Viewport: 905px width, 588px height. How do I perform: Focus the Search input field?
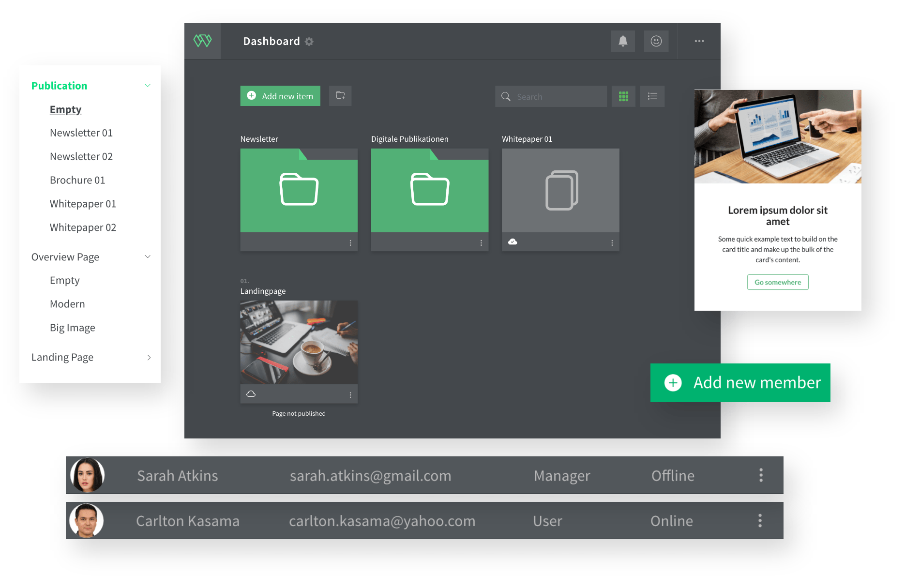point(551,96)
